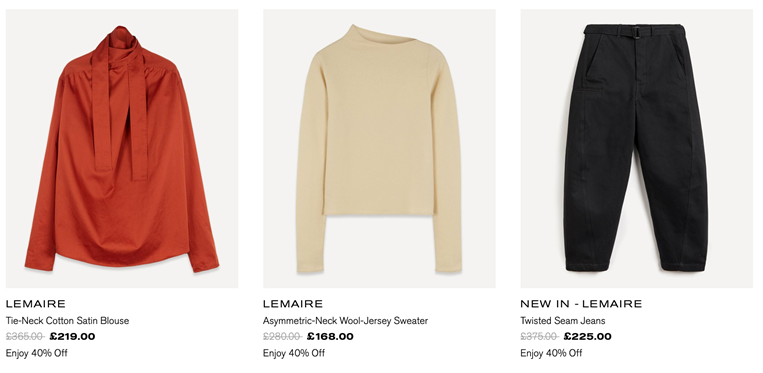Viewport: 763px width, 373px height.
Task: Click Enjoy 40% Off under the sweater
Action: point(294,353)
